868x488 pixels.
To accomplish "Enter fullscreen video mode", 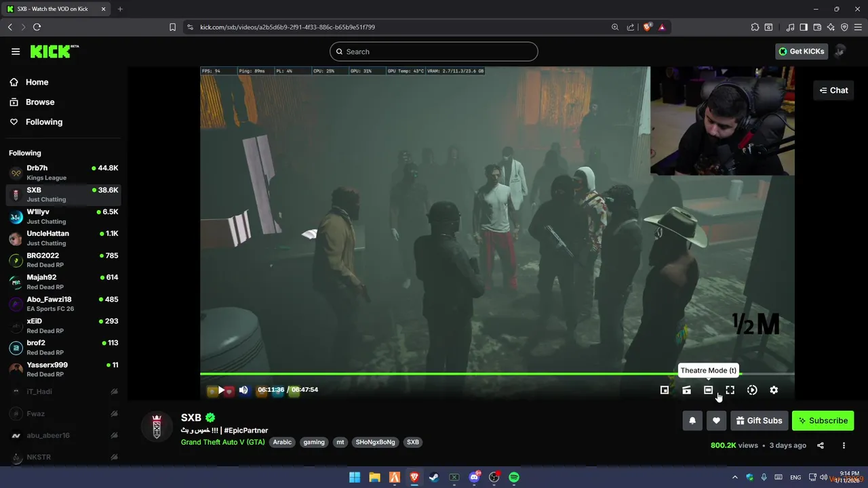I will (730, 390).
